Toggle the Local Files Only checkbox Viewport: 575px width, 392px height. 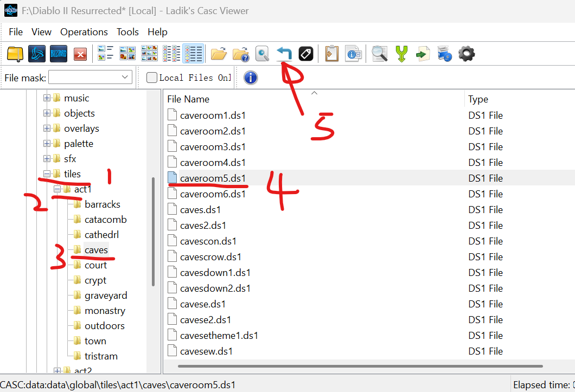point(151,78)
